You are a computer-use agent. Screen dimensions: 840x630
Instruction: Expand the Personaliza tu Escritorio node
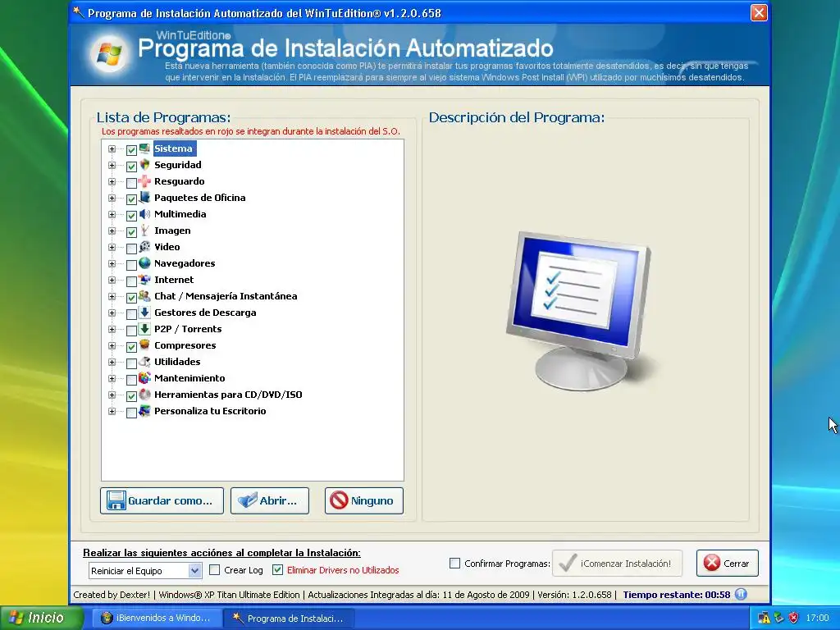coord(112,412)
